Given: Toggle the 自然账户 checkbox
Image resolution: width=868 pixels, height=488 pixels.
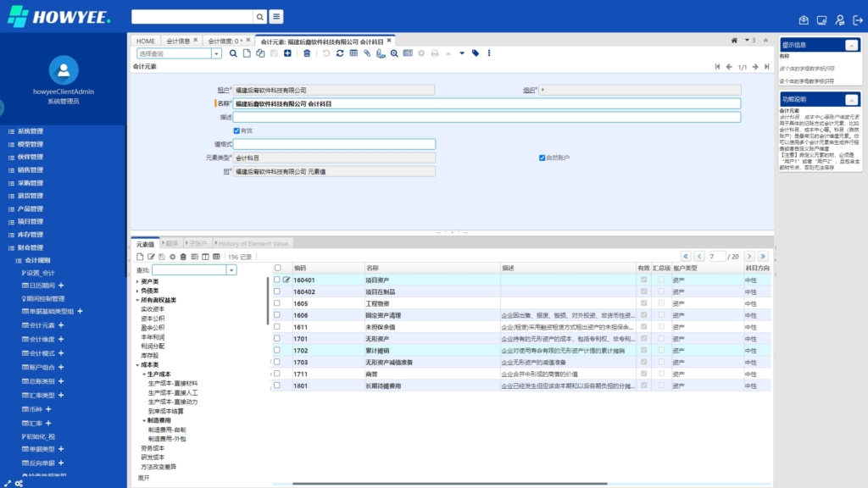Looking at the screenshot, I should pyautogui.click(x=542, y=158).
